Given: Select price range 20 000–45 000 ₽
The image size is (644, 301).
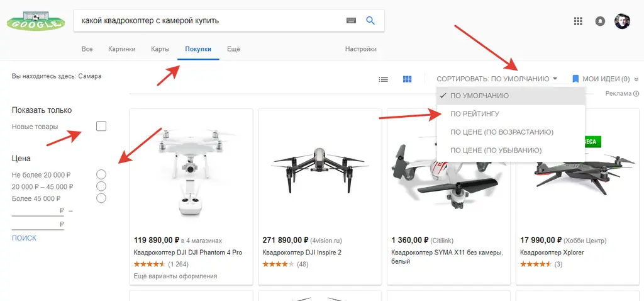Looking at the screenshot, I should tap(101, 186).
